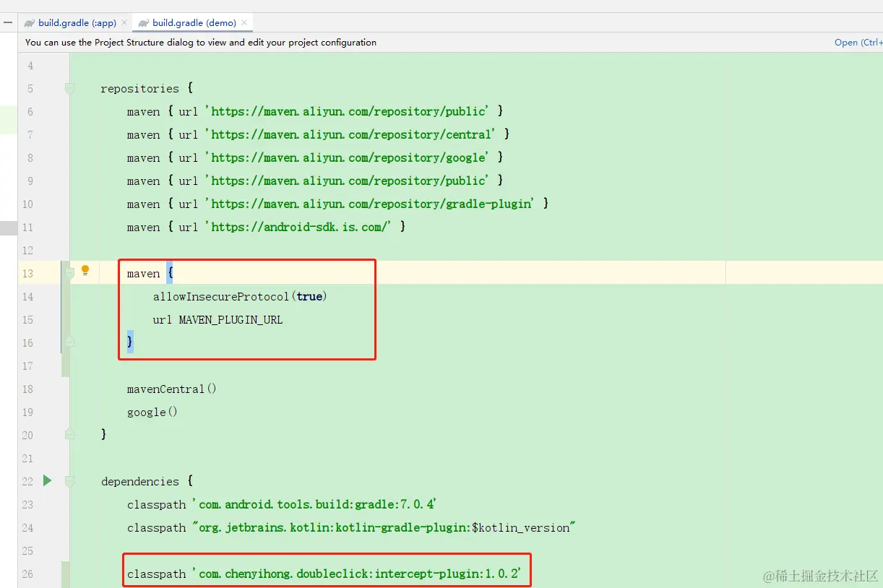Click the yellow lightbulb quick-fix icon
883x588 pixels.
tap(85, 271)
